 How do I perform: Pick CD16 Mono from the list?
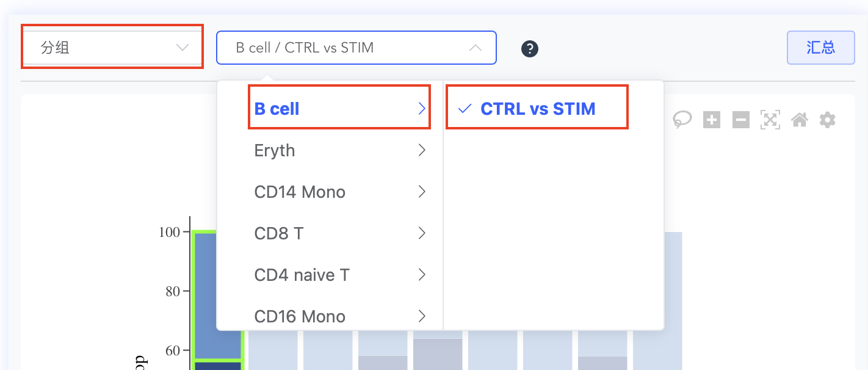tap(330, 314)
